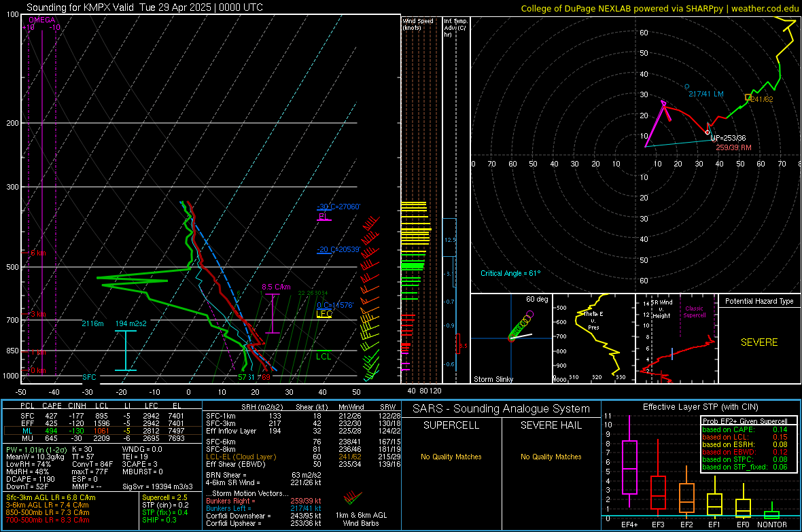Click the Corfidi Downshear = 243/95 kt line

click(264, 516)
